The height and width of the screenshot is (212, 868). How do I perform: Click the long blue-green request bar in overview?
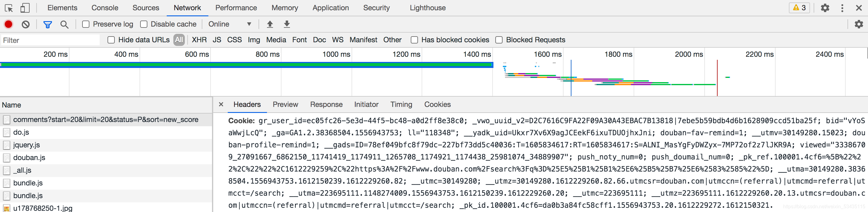tap(247, 65)
